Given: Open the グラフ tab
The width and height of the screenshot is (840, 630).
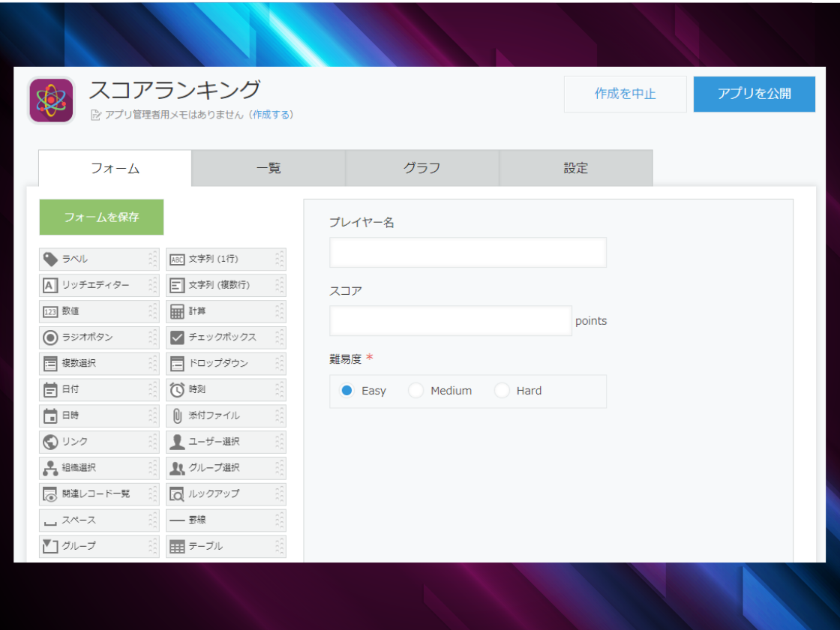Looking at the screenshot, I should [x=421, y=168].
